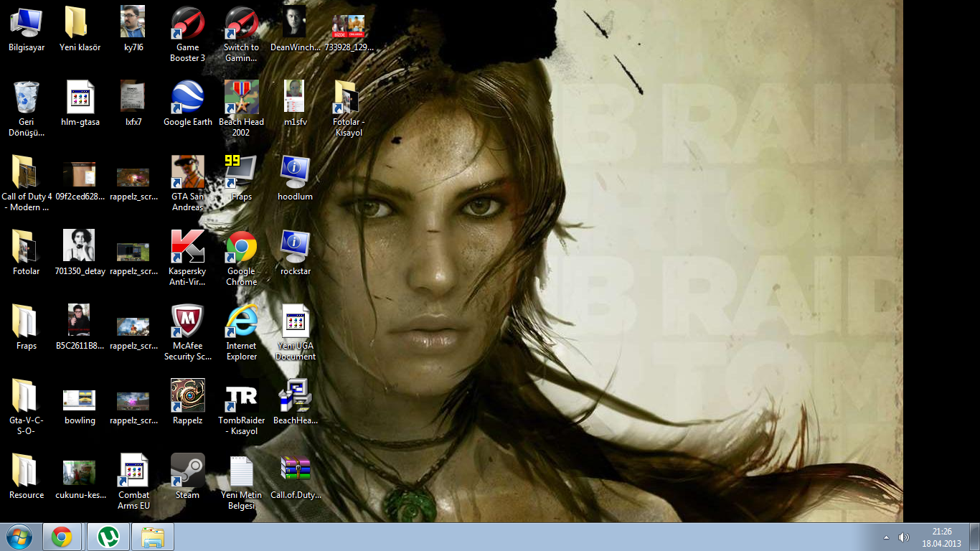Viewport: 980px width, 551px height.
Task: Show hidden system tray icons
Action: coord(886,537)
